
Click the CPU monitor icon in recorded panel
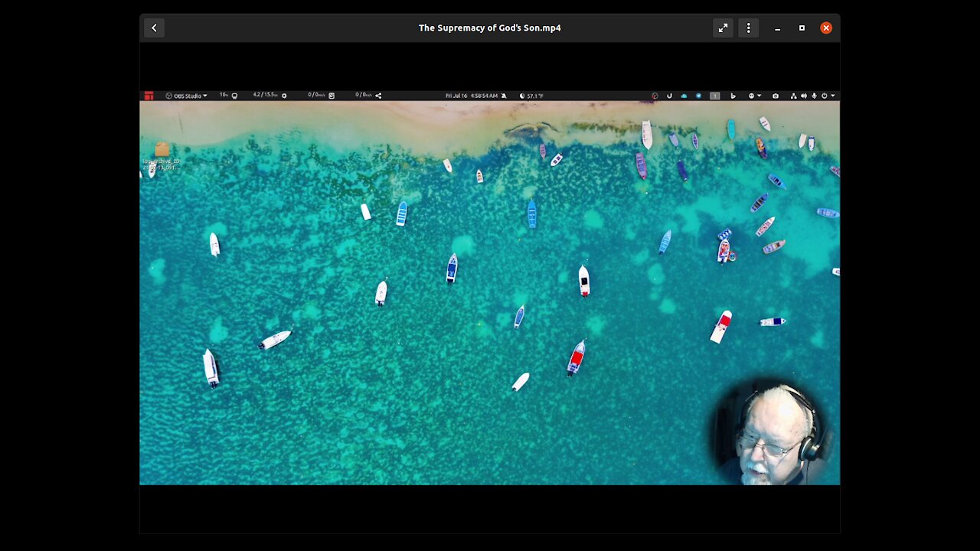[234, 96]
